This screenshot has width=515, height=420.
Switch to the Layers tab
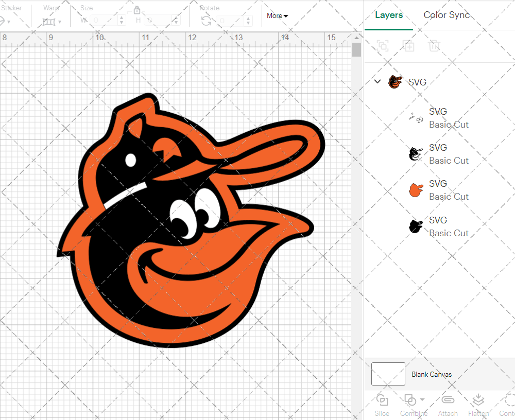[389, 15]
